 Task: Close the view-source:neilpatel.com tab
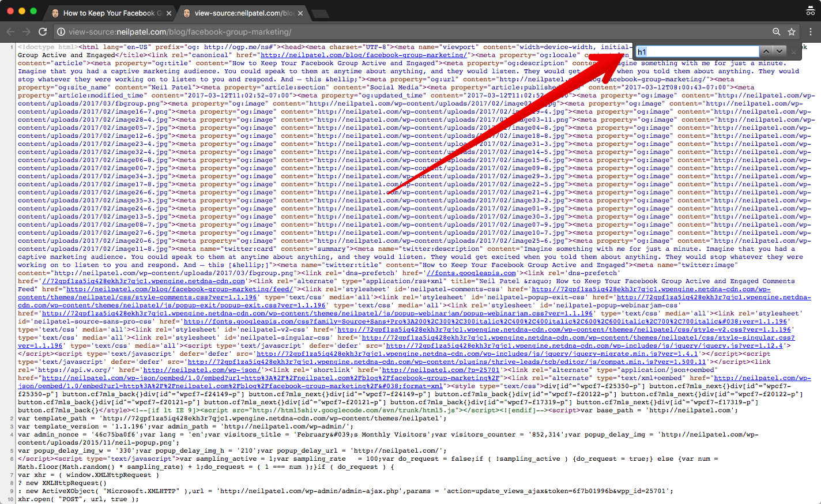click(300, 13)
